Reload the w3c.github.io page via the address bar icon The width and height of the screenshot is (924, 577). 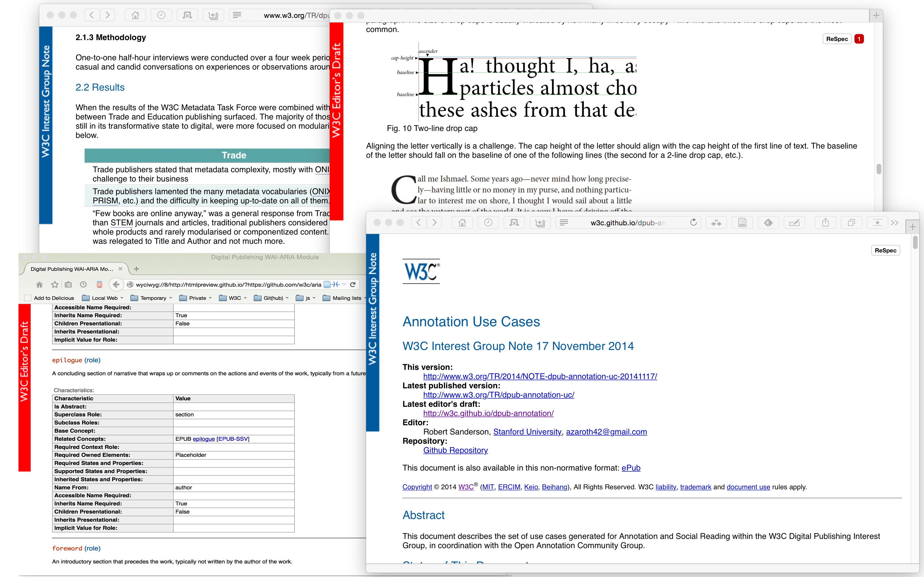(x=693, y=222)
